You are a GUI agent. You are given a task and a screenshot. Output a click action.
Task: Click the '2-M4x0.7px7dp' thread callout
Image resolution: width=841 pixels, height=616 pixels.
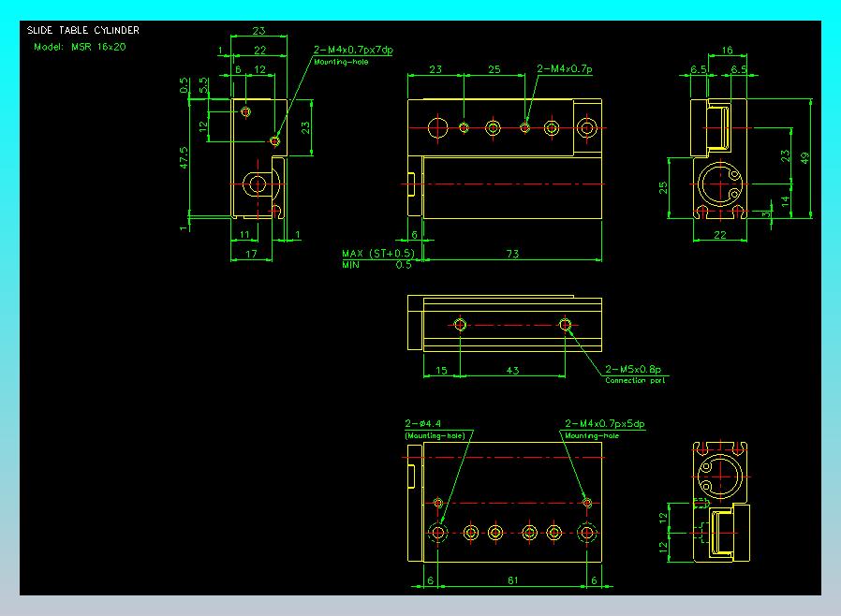353,50
